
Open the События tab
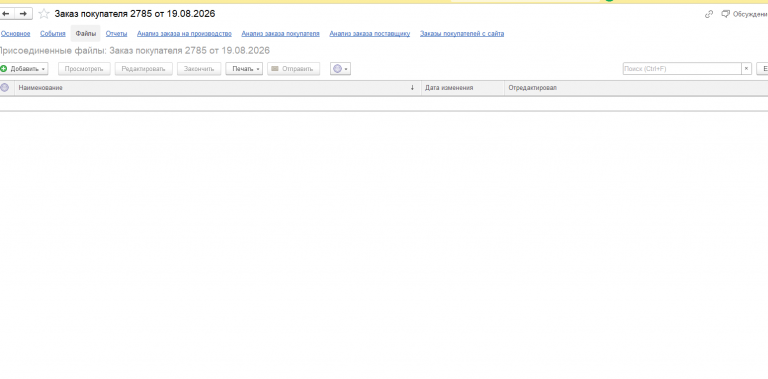click(x=53, y=34)
